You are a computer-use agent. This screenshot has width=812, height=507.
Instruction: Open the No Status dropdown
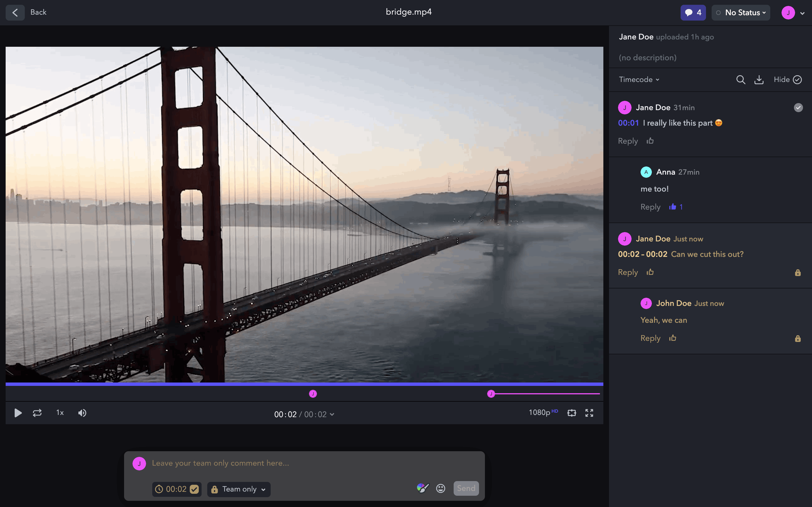click(741, 13)
